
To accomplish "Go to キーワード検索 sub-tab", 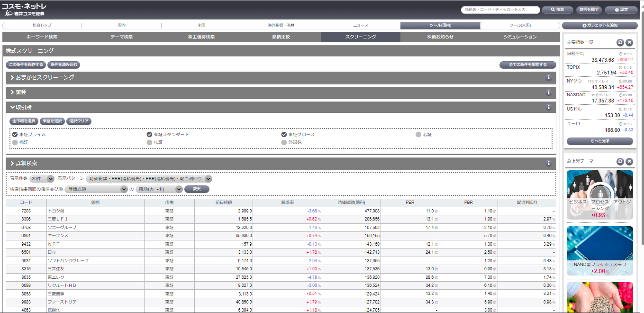I will pyautogui.click(x=42, y=37).
